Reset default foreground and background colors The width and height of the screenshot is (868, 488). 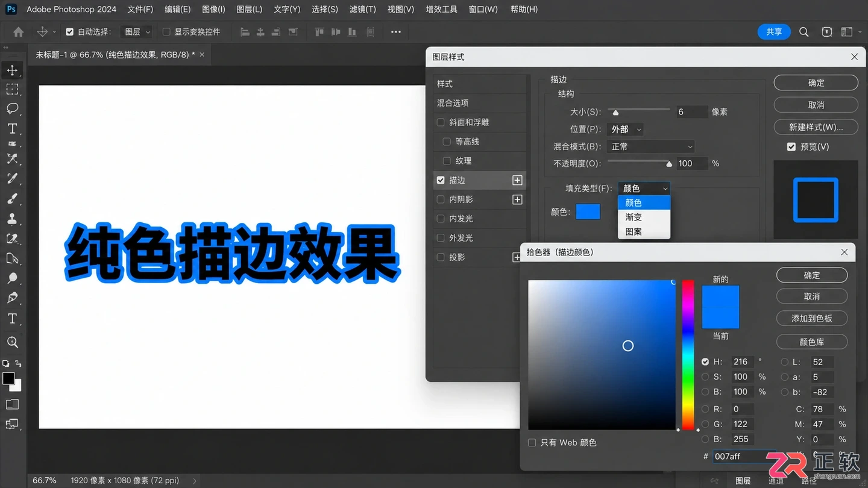(5, 363)
